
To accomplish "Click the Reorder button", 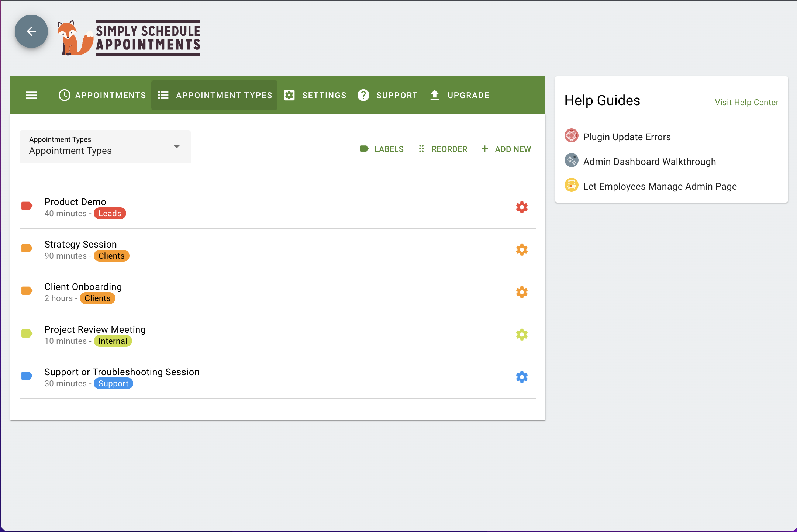I will point(443,149).
